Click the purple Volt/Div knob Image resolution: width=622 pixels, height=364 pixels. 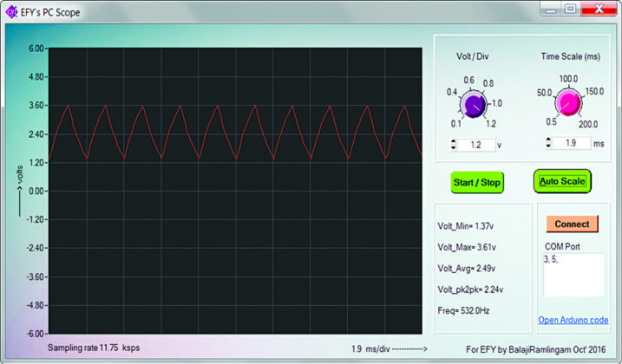pyautogui.click(x=473, y=105)
